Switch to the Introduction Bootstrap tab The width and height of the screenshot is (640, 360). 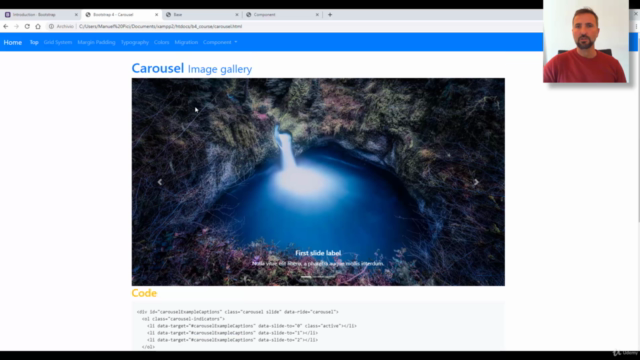point(40,15)
